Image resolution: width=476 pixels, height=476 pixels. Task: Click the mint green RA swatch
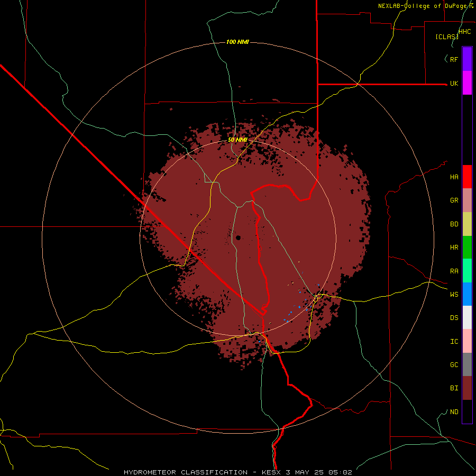click(467, 271)
